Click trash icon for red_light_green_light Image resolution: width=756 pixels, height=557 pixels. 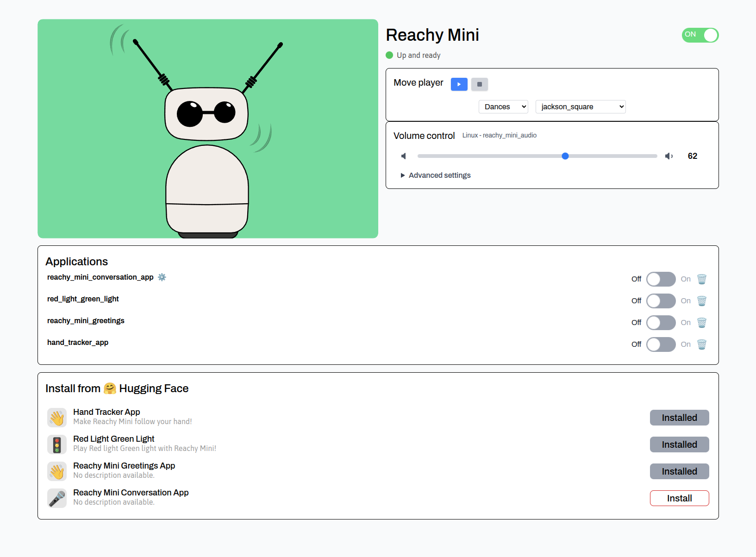tap(701, 300)
